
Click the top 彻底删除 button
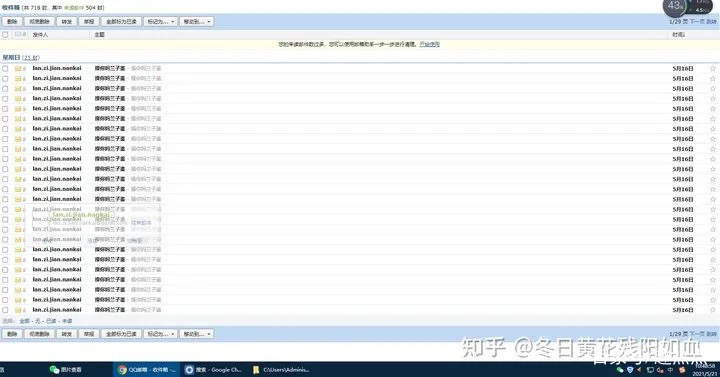click(x=39, y=22)
